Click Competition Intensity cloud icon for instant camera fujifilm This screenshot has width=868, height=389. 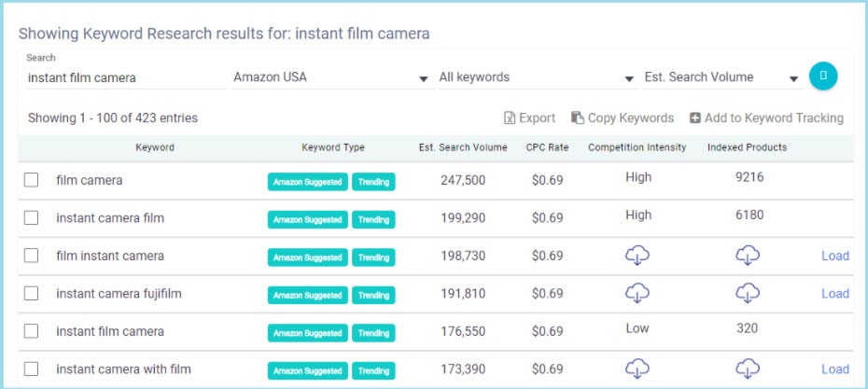coord(638,293)
